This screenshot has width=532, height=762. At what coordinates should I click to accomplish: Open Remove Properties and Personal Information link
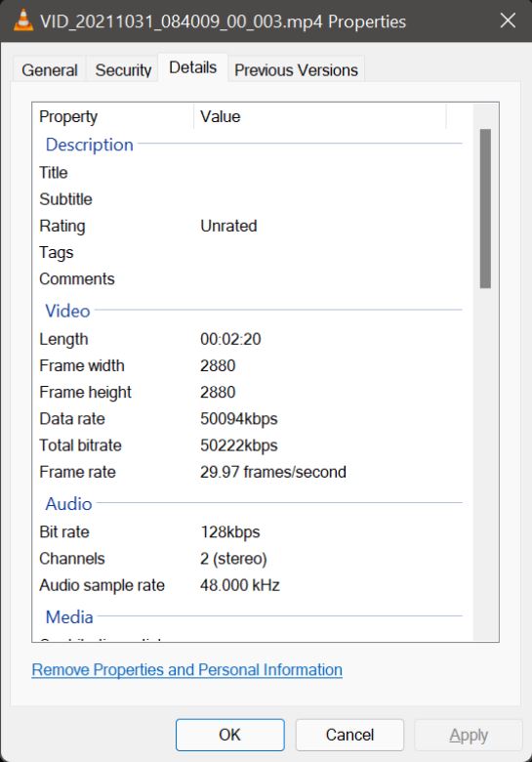186,669
